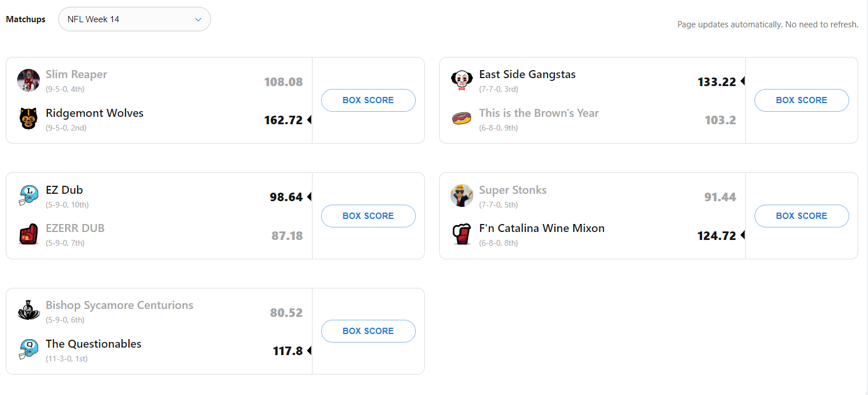This screenshot has width=868, height=395.
Task: Click East Side Gangstas clown avatar
Action: (461, 80)
